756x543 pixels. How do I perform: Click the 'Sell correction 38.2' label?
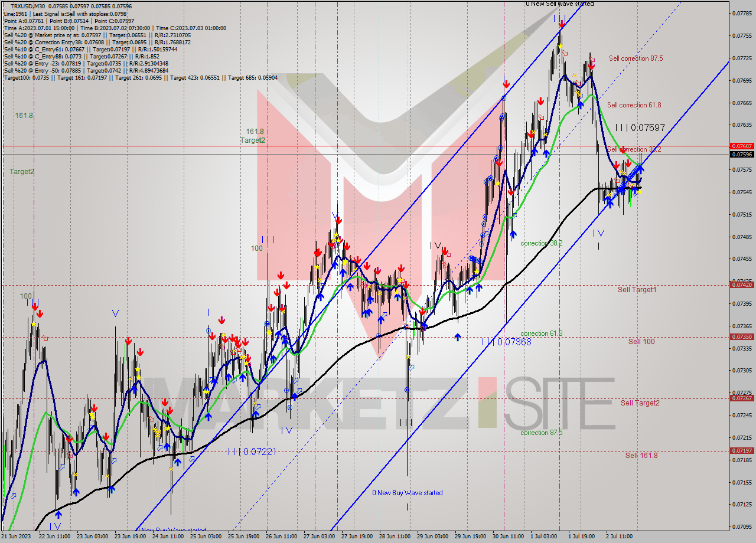634,149
